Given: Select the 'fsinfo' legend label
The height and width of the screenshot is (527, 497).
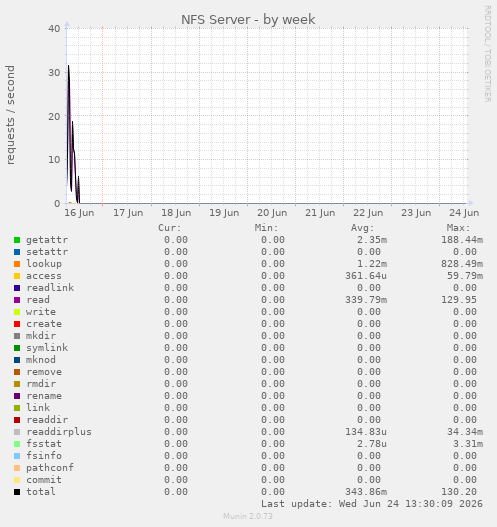Looking at the screenshot, I should pyautogui.click(x=44, y=456).
